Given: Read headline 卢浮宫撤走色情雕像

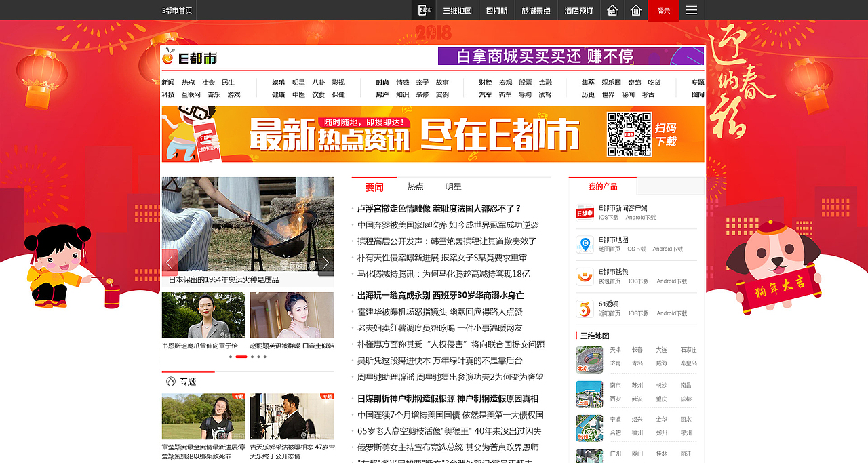Looking at the screenshot, I should 439,209.
